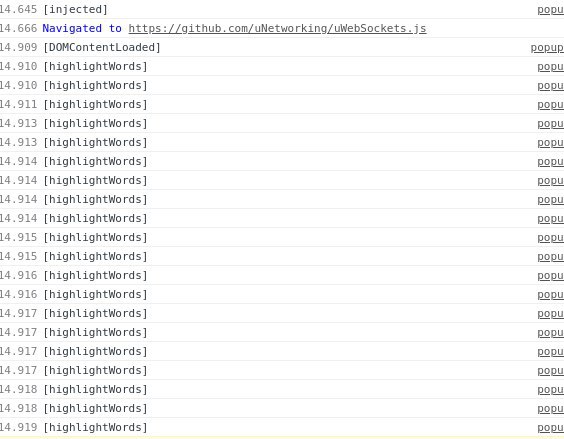Click the 14.911 timestamp
564x439 pixels.
[x=18, y=105]
